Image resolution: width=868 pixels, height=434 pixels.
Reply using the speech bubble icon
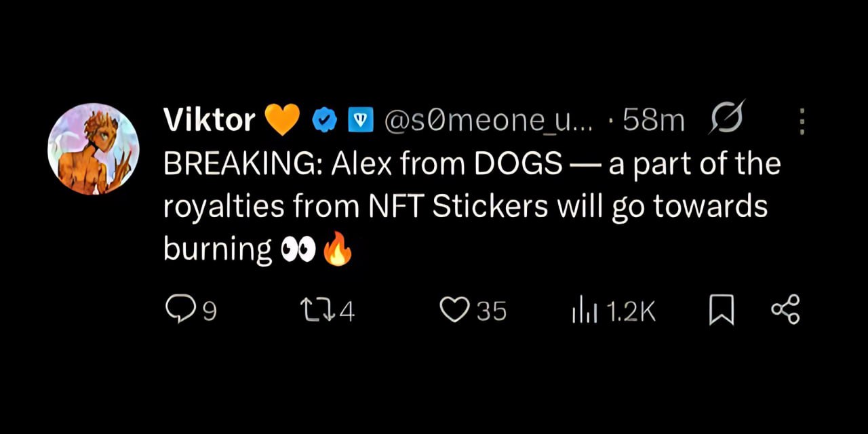click(x=180, y=310)
